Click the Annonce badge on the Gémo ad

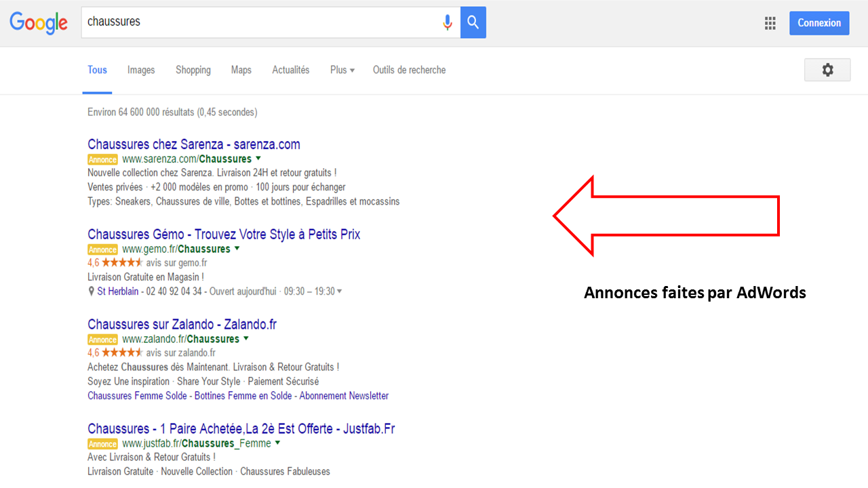(102, 250)
